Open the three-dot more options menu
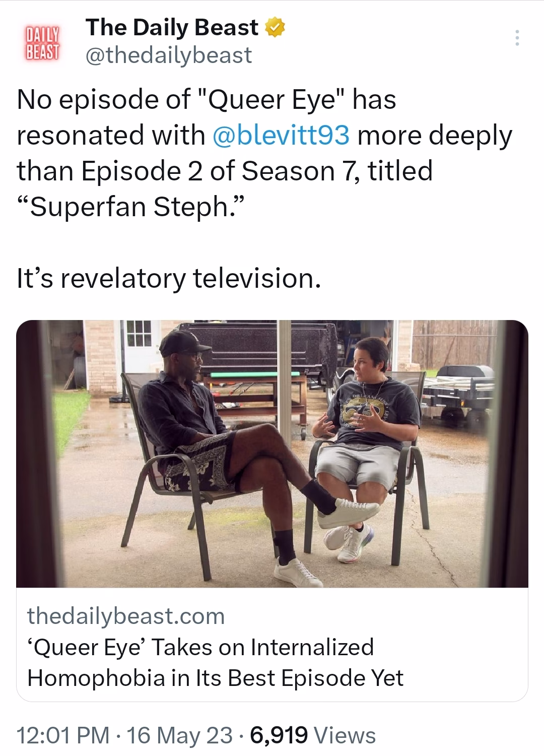 coord(516,38)
